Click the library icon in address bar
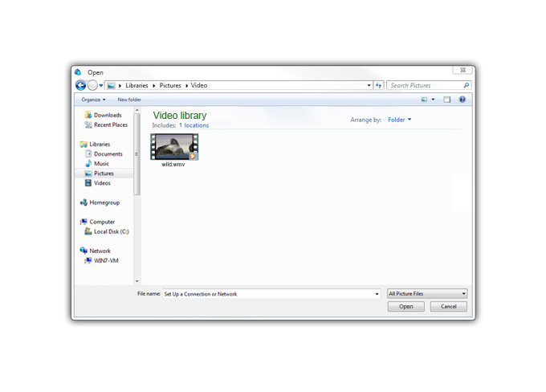The image size is (546, 392). click(x=111, y=85)
